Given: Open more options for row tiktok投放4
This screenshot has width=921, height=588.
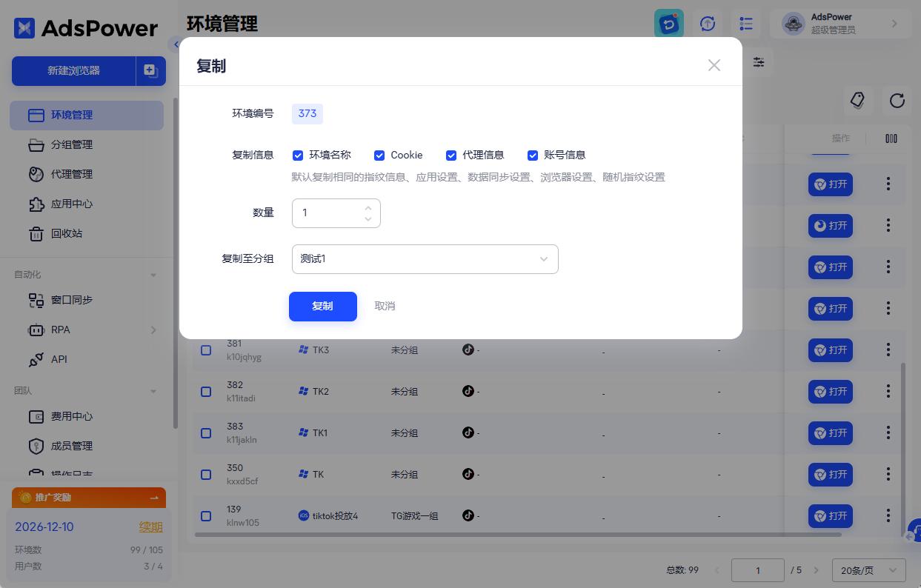Looking at the screenshot, I should click(888, 515).
